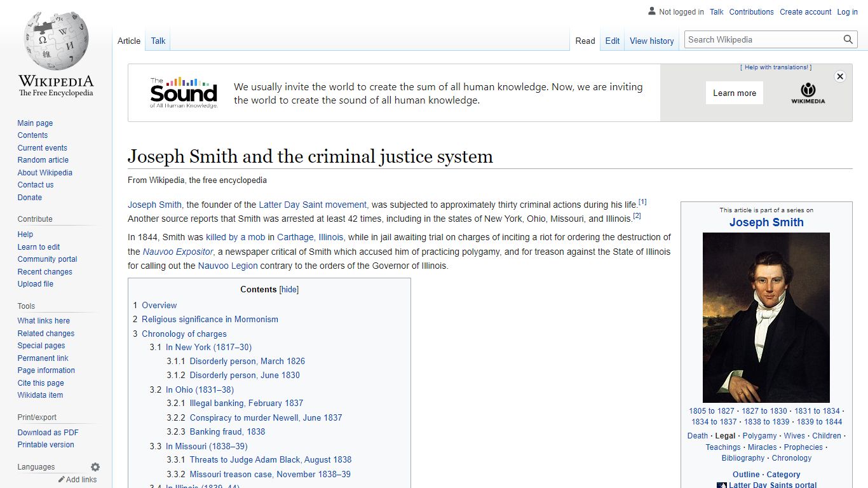Open Polygamy link in infobox
Screen dimensions: 868x488
(x=759, y=436)
